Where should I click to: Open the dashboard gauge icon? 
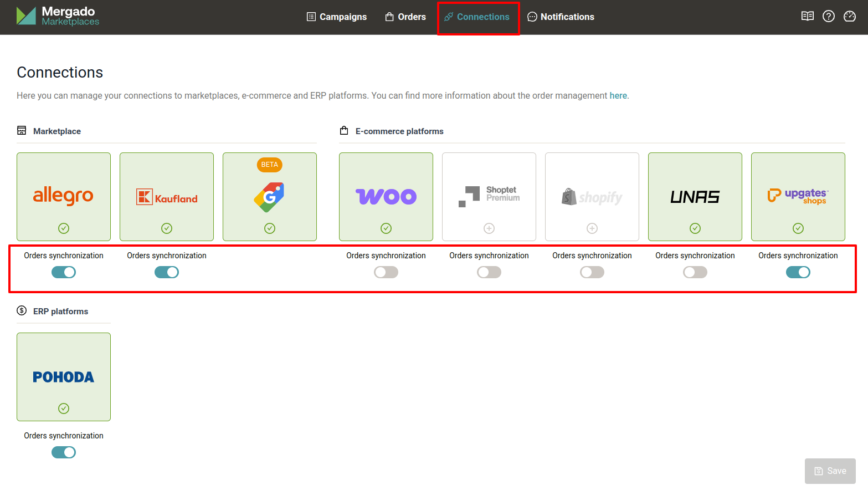pyautogui.click(x=850, y=16)
